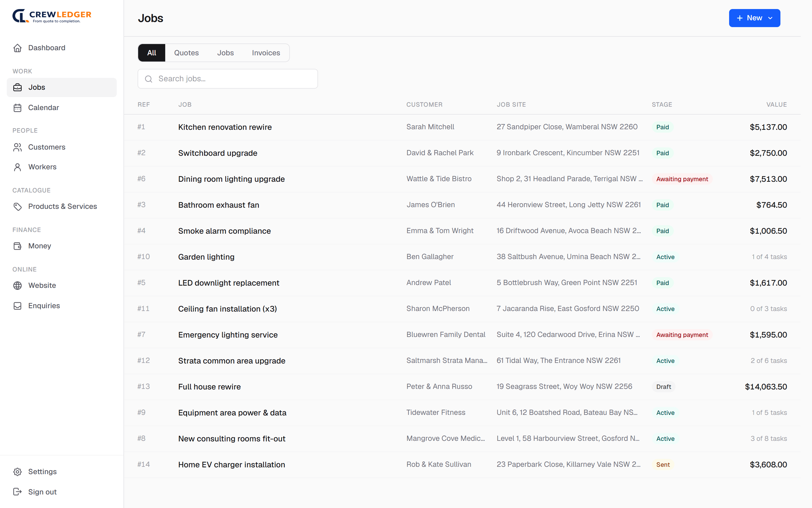Click the STAGE column header
812x508 pixels.
click(662, 104)
